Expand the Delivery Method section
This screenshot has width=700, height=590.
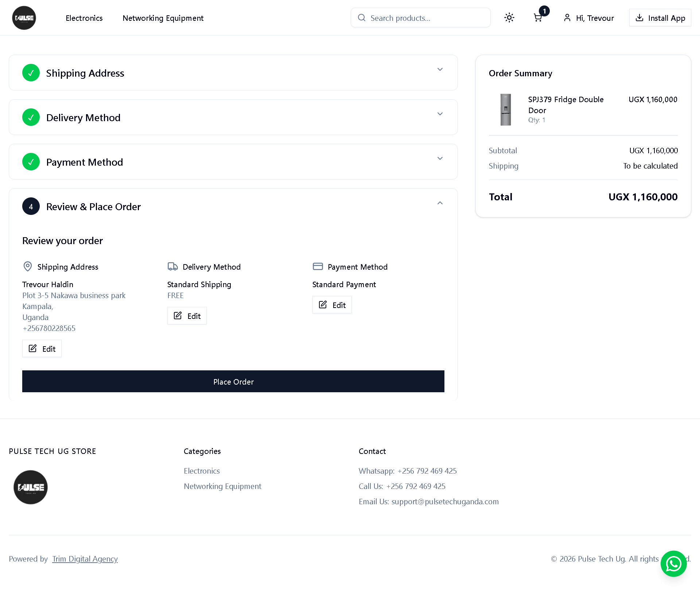(x=440, y=113)
